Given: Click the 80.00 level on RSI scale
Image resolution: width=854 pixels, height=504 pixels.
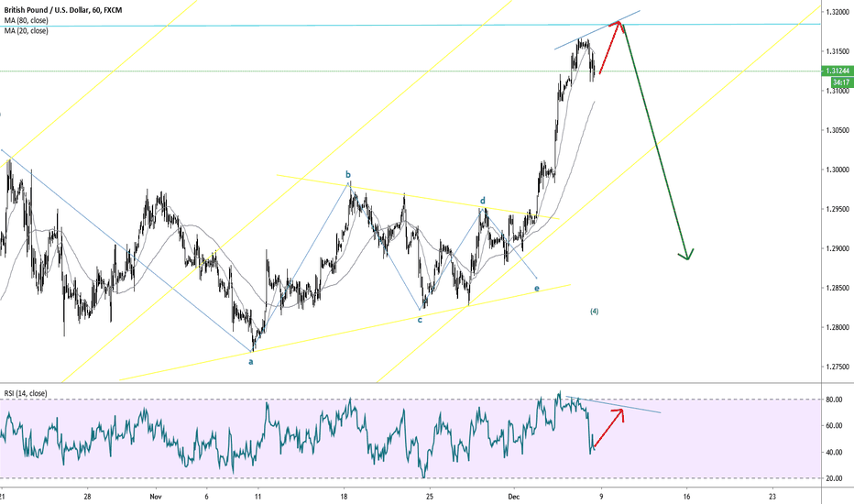Looking at the screenshot, I should point(834,400).
